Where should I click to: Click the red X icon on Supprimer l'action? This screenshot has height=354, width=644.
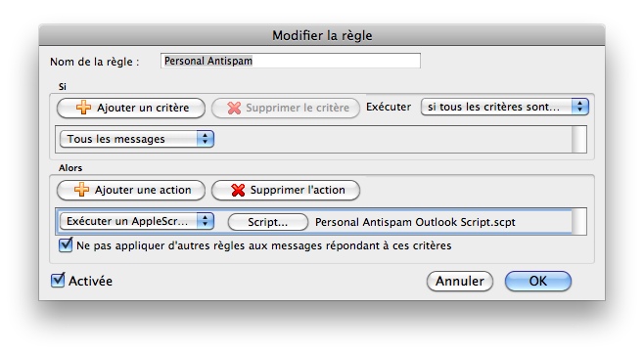click(x=238, y=190)
